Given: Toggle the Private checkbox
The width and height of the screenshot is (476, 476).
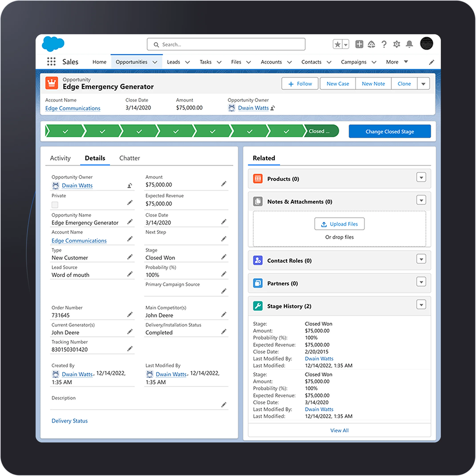Looking at the screenshot, I should point(55,205).
